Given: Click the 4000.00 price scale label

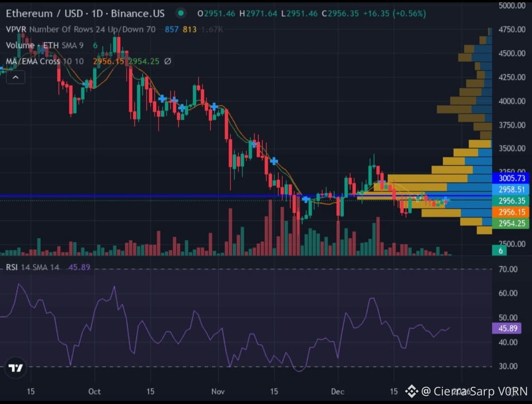Looking at the screenshot, I should click(512, 101).
